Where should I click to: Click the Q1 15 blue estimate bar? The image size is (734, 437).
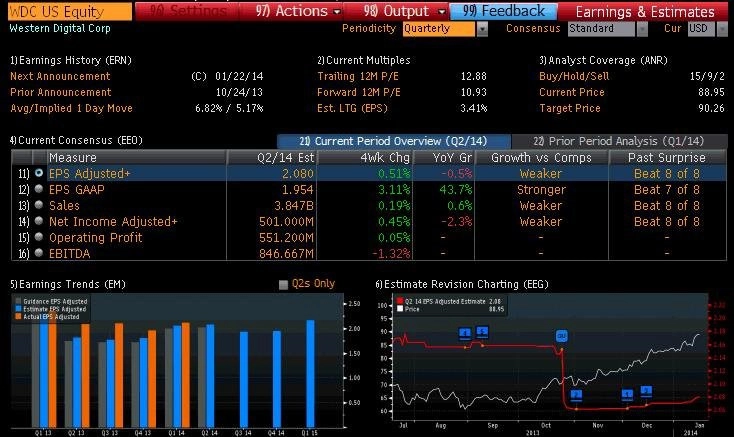[x=310, y=373]
